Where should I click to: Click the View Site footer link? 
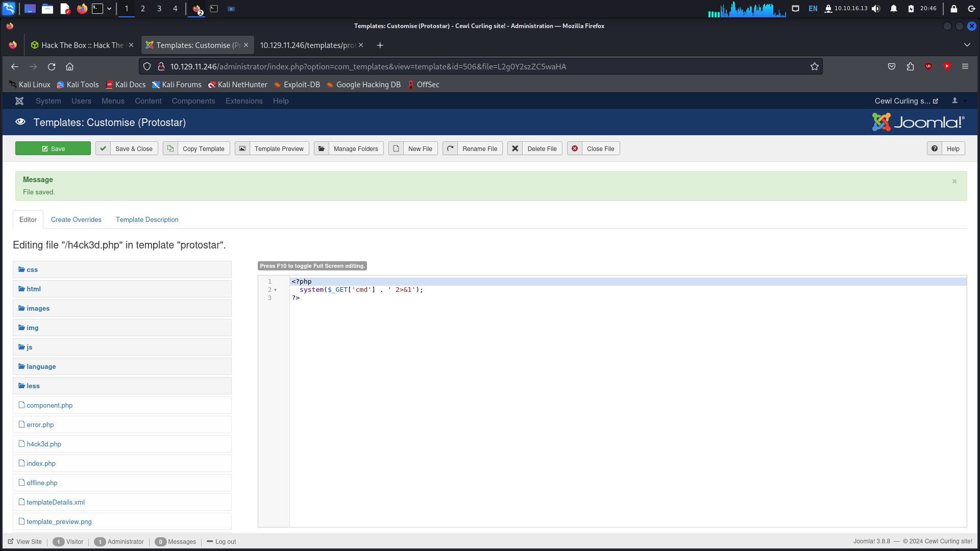24,542
